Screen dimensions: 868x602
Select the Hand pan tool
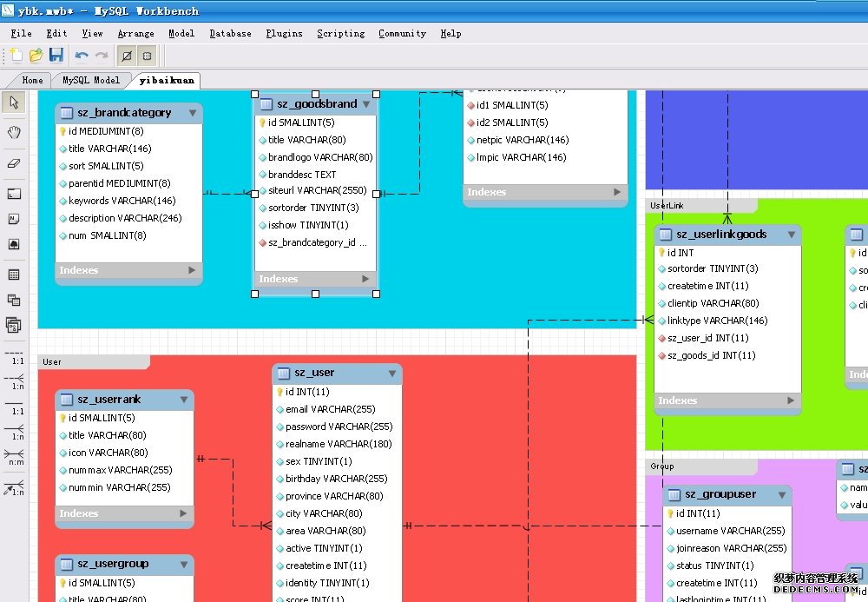14,132
